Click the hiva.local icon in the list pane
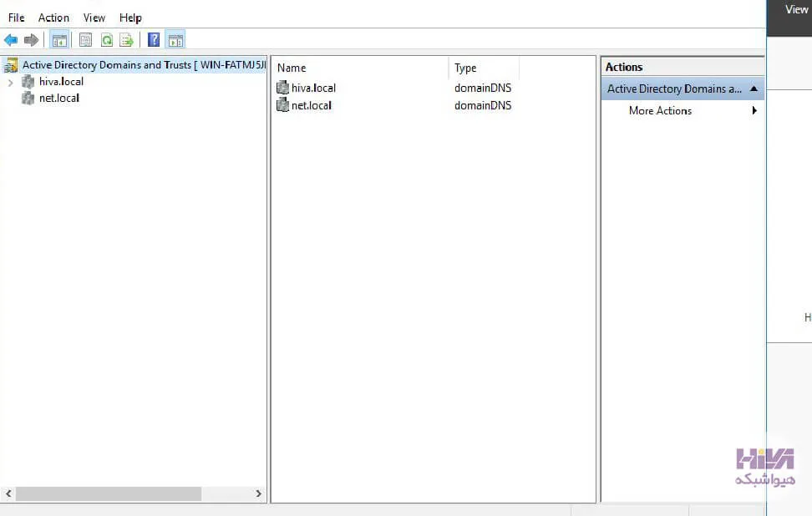812x516 pixels. [282, 88]
